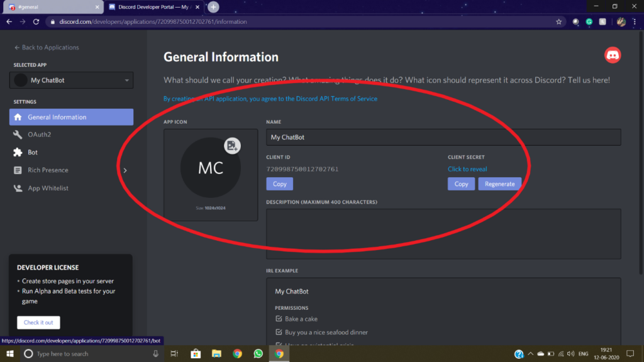This screenshot has width=644, height=362.
Task: Click the MC app icon thumbnail
Action: (211, 167)
